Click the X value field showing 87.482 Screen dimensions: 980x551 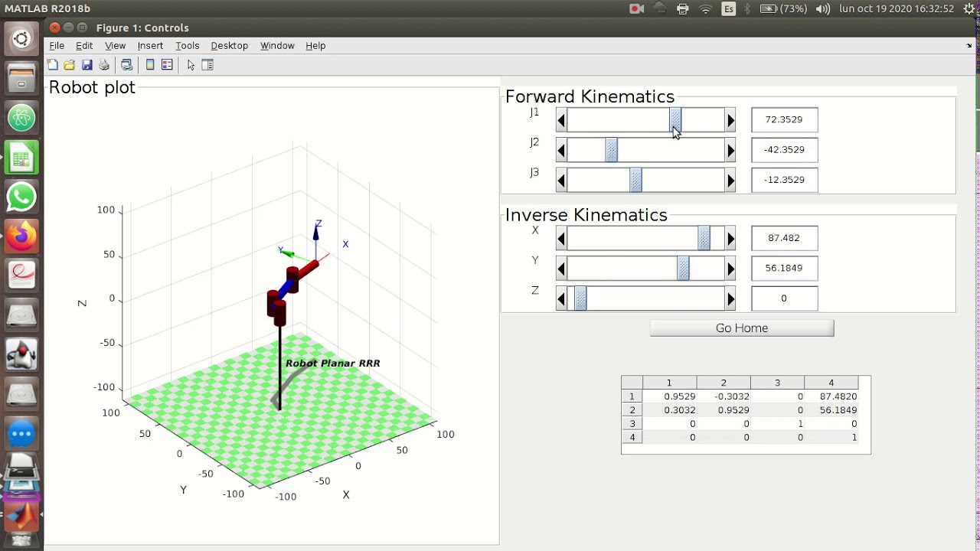[785, 238]
